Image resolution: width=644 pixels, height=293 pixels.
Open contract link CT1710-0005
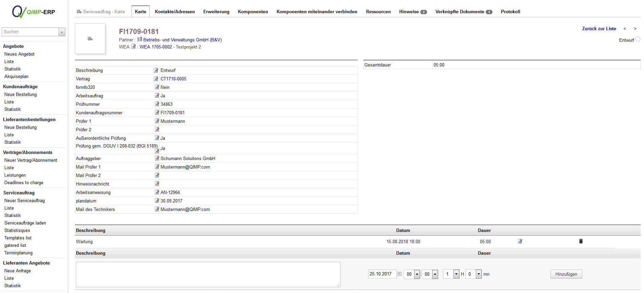[174, 79]
